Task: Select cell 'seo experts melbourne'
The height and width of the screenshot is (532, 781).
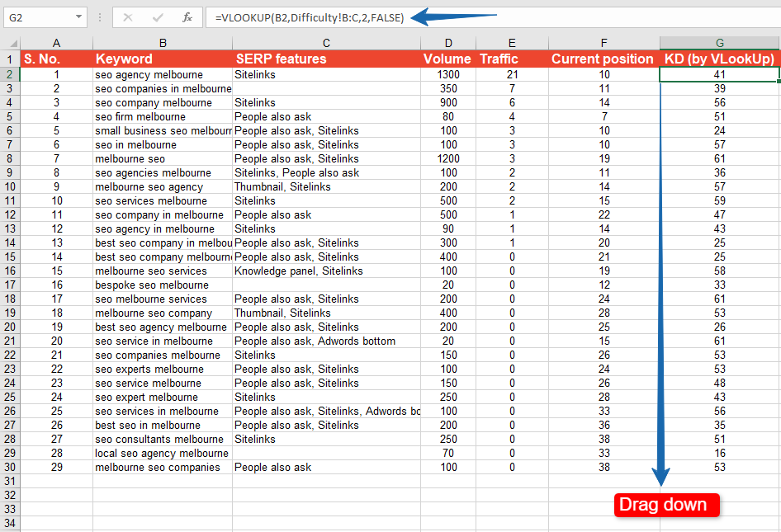Action: [163, 370]
